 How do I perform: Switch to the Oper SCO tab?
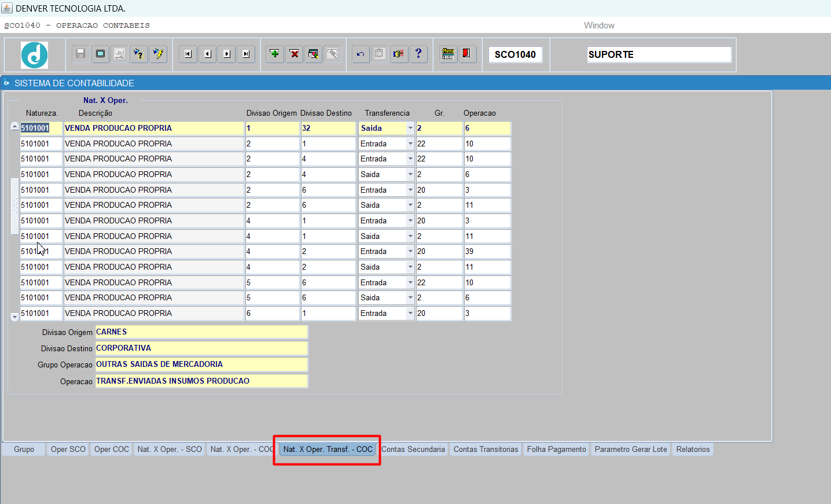[x=68, y=449]
